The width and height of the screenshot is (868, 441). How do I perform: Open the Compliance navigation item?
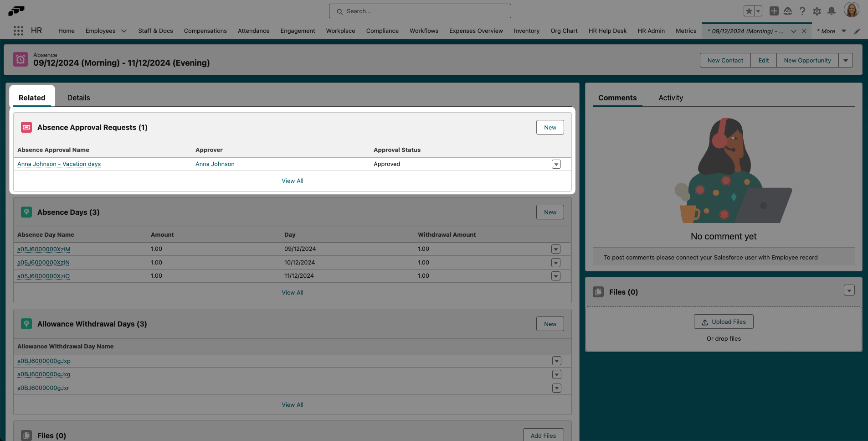coord(382,31)
